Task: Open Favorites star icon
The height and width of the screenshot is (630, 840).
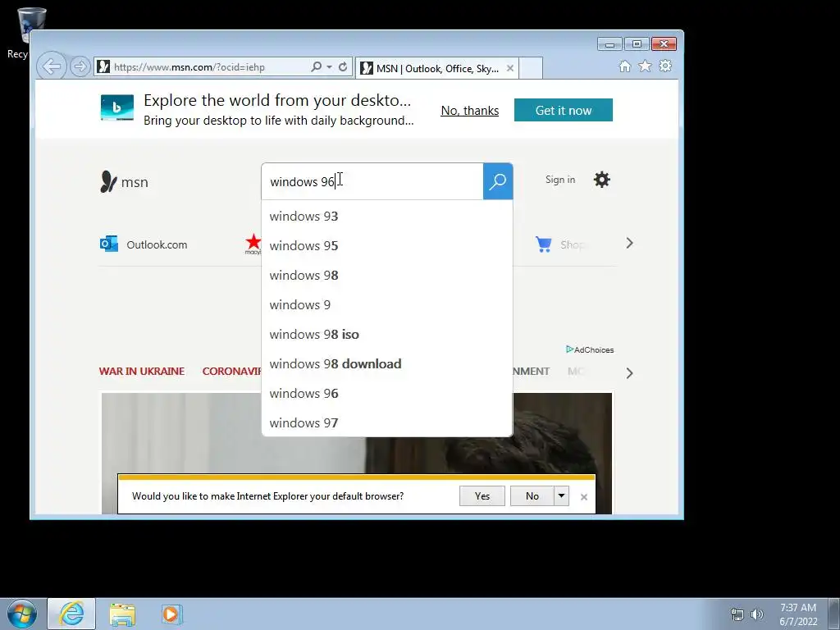Action: [x=645, y=66]
